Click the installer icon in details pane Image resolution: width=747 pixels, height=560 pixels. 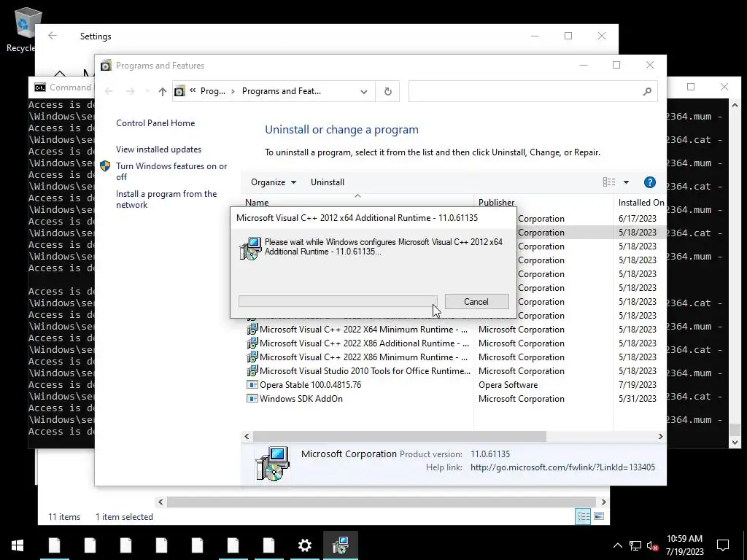[x=271, y=463]
